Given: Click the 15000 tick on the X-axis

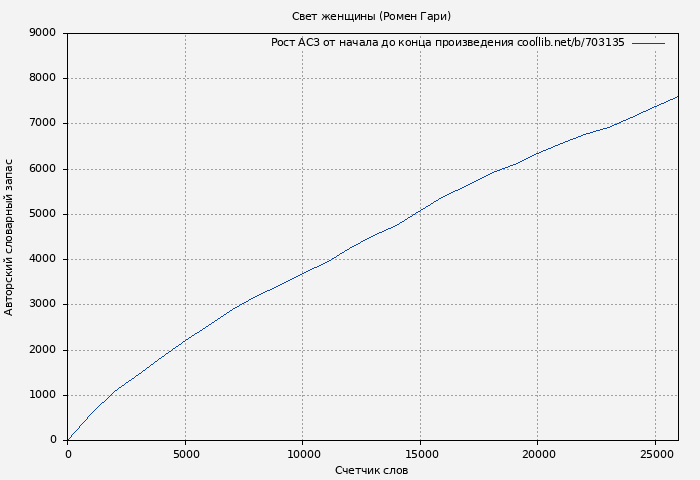Looking at the screenshot, I should pyautogui.click(x=420, y=453).
